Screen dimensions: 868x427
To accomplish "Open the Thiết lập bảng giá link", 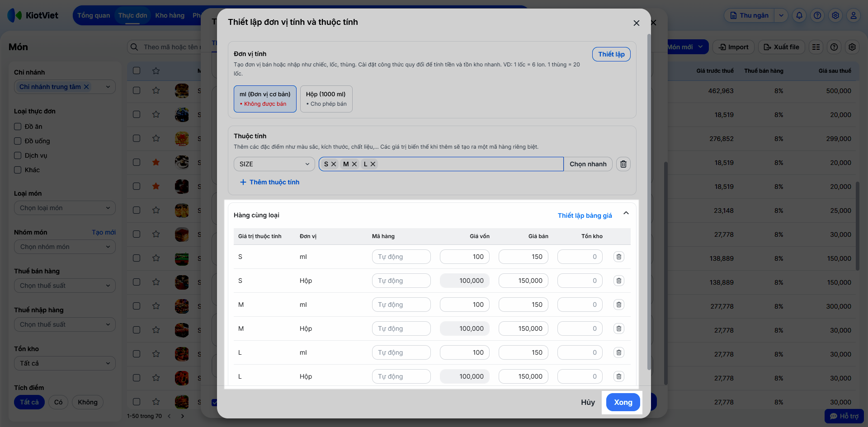I will coord(585,216).
